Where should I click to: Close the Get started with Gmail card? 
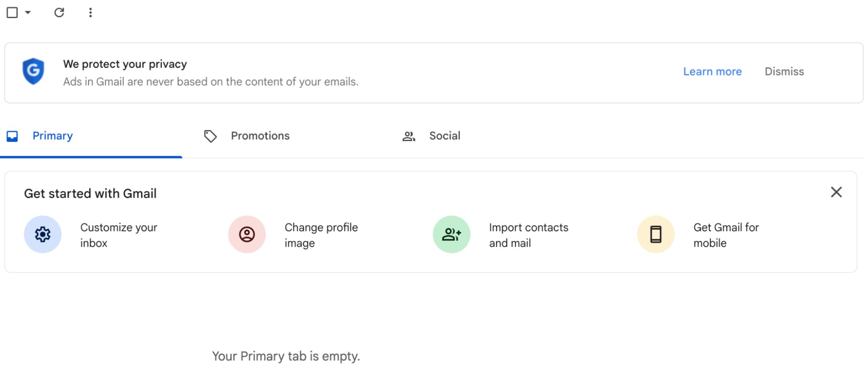tap(837, 192)
